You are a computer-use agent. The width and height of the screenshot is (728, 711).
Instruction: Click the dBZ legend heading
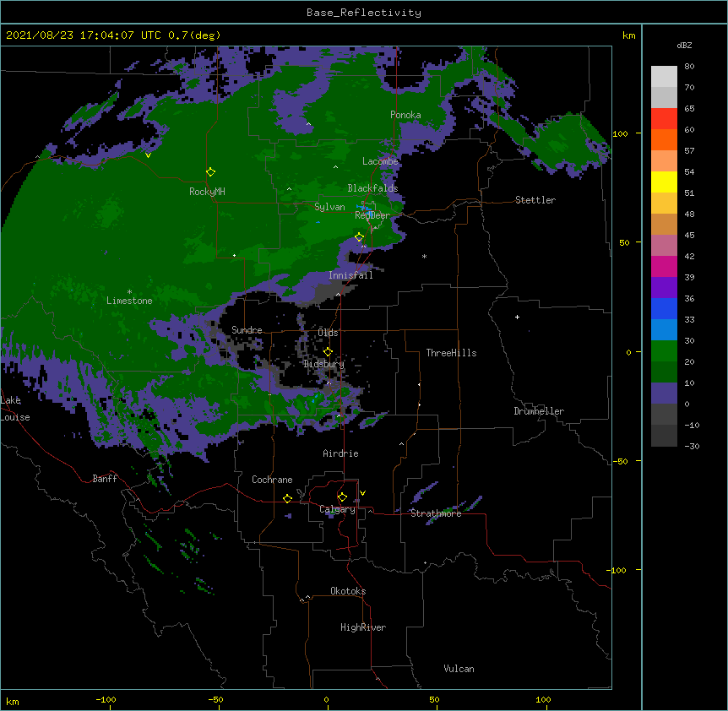[x=684, y=46]
